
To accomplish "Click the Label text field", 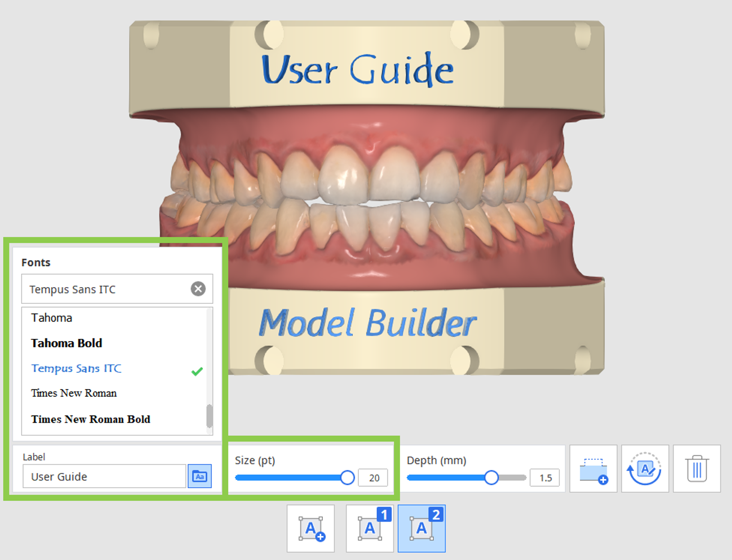I will tap(104, 476).
